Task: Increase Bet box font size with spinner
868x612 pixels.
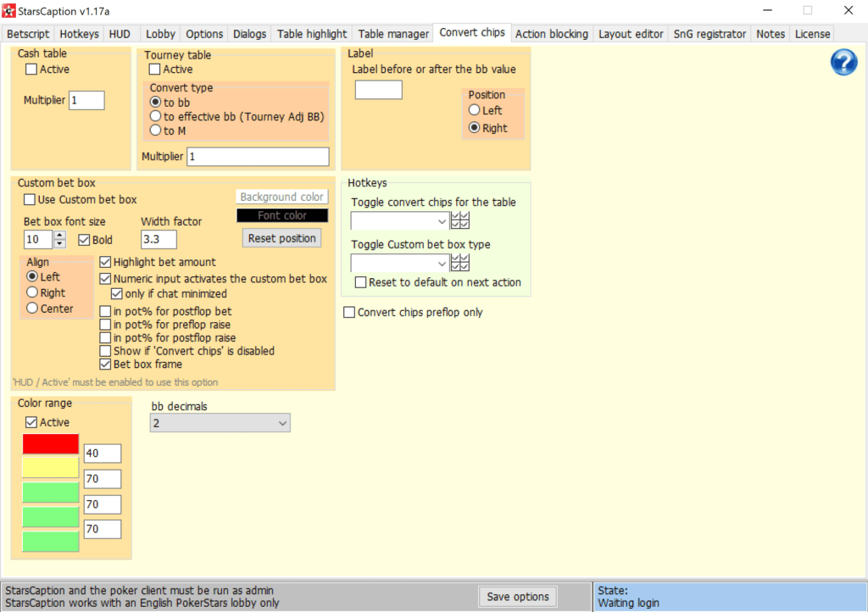Action: tap(60, 236)
